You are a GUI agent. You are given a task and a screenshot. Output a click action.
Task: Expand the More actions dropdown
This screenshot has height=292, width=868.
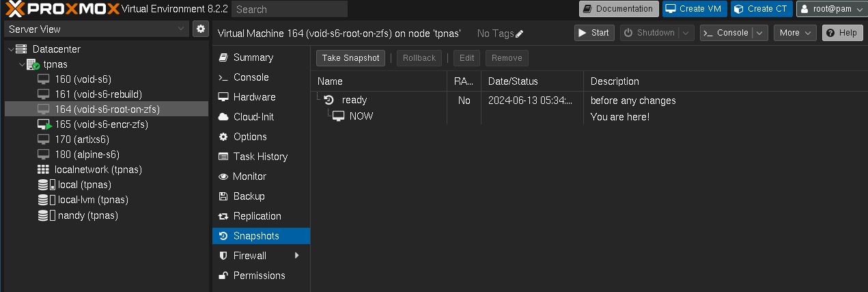pyautogui.click(x=796, y=33)
